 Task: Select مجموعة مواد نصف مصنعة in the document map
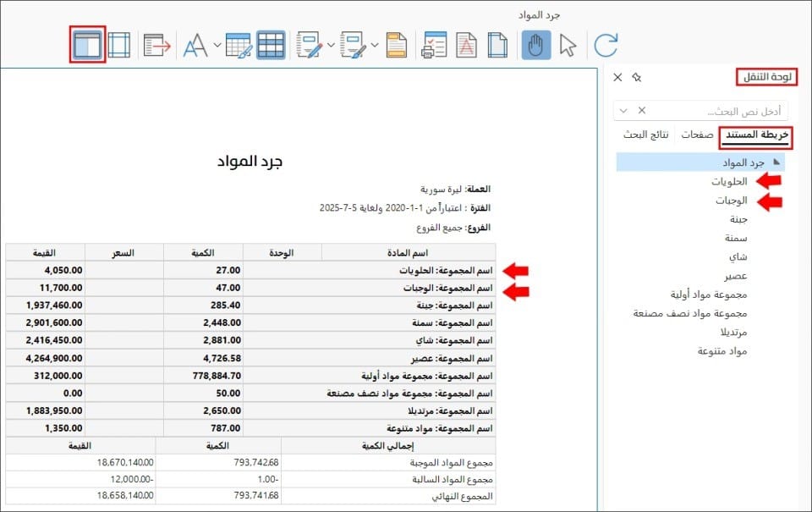(x=690, y=313)
